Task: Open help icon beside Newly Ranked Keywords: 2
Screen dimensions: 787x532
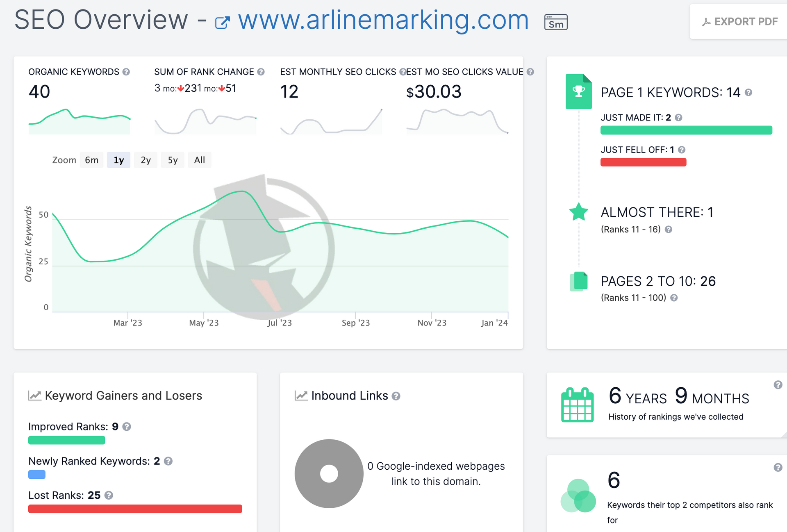Action: (x=168, y=461)
